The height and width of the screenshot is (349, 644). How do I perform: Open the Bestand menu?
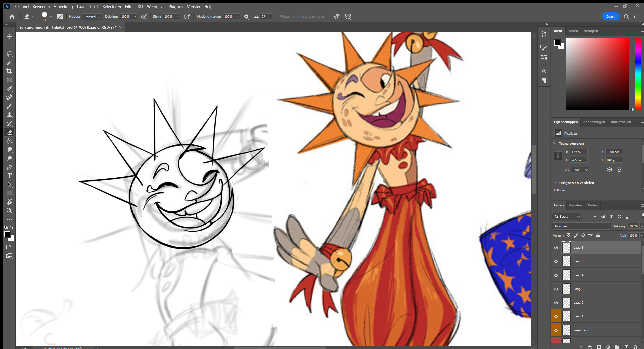point(21,7)
